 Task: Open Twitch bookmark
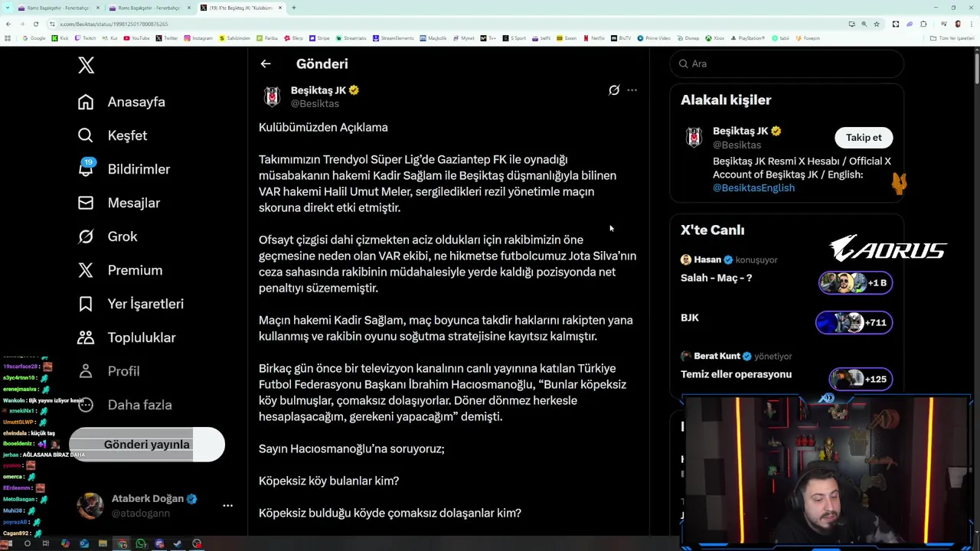tap(85, 38)
